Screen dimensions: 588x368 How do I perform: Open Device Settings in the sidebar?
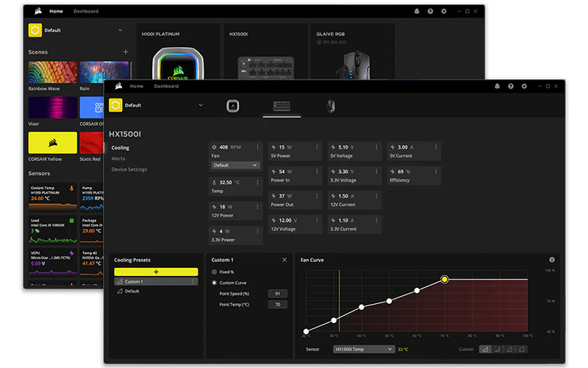coord(129,169)
